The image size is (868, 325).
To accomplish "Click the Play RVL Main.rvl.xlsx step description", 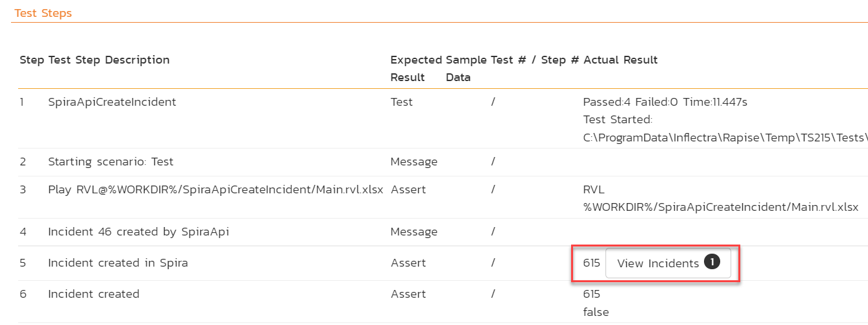I will tap(215, 190).
